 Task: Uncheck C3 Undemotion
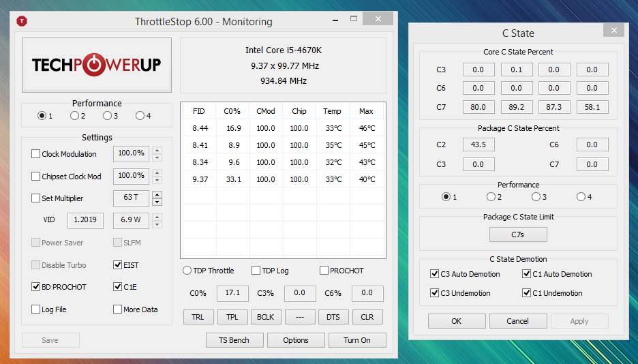point(435,293)
